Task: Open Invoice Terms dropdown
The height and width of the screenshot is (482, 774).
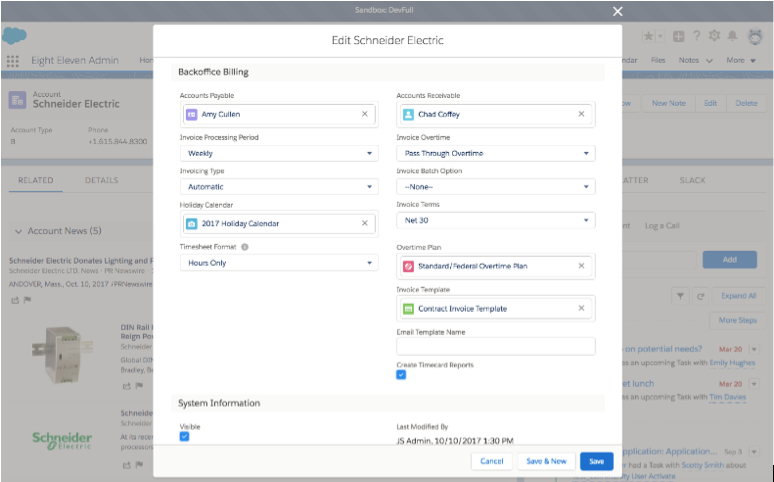Action: (x=496, y=220)
